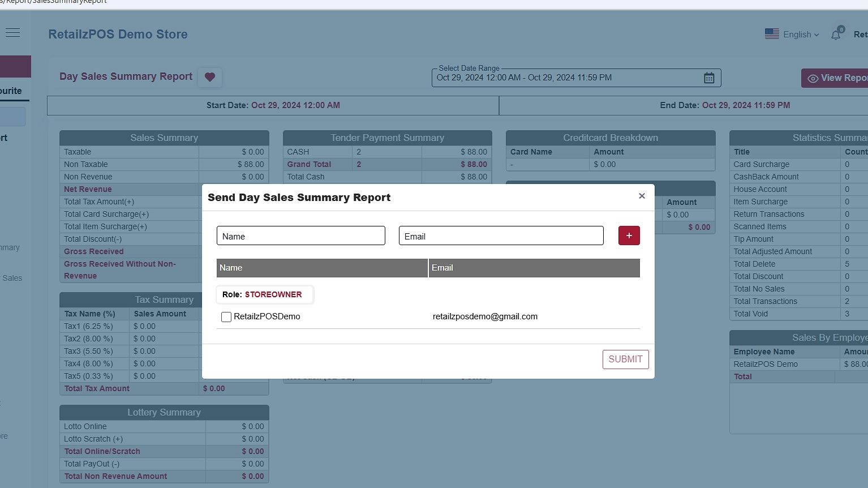Screen dimensions: 868x488
Task: Open the hamburger sidebar menu
Action: 12,33
